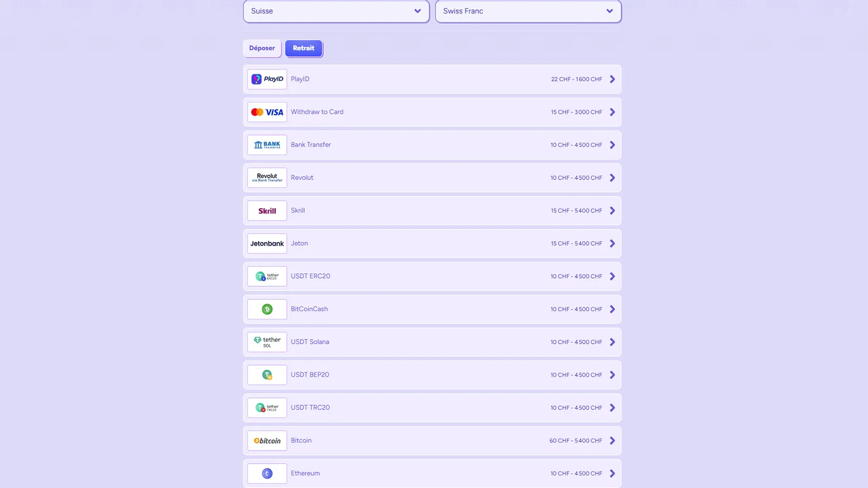Click the BitCoinCash green coin icon
Viewport: 868px width, 488px height.
(267, 309)
